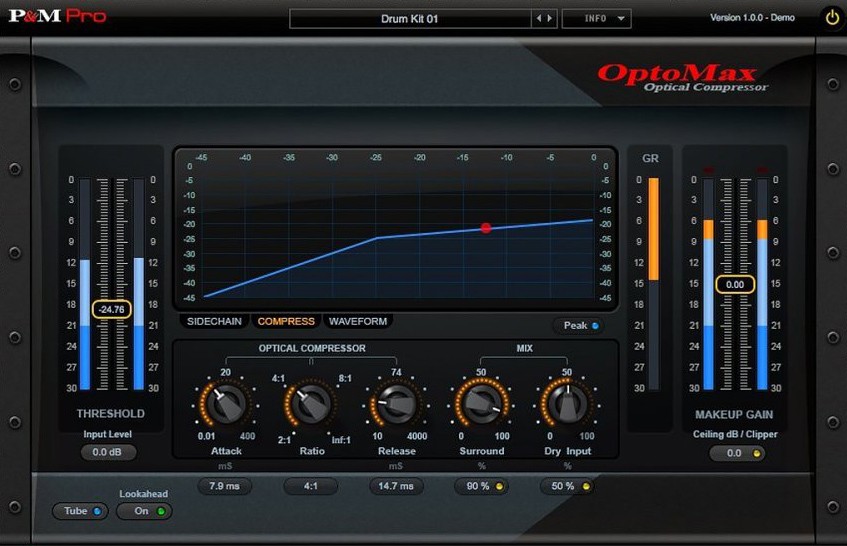The width and height of the screenshot is (847, 546).
Task: Click the OPTICAL COMPRESSOR section heading
Action: [x=312, y=348]
